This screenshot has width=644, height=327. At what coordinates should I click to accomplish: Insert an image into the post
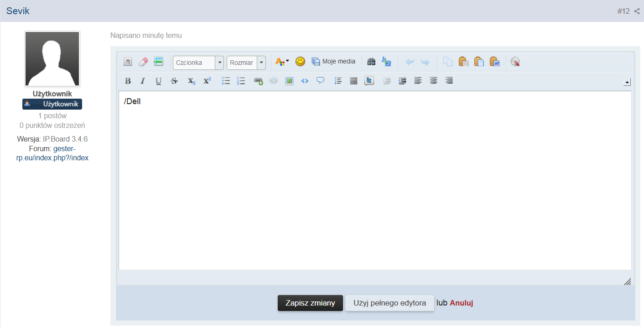[x=289, y=81]
